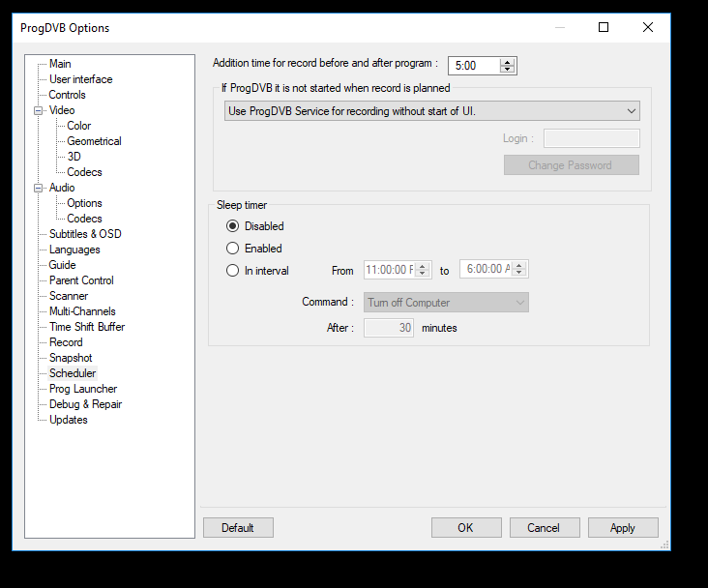Collapse the Audio tree node
708x588 pixels.
point(40,188)
